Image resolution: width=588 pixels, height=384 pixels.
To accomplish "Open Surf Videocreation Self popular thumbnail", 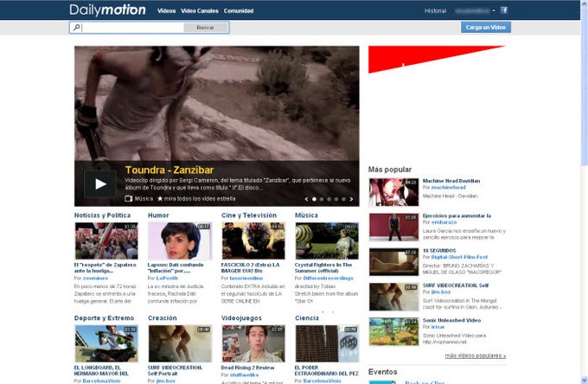I will click(393, 297).
